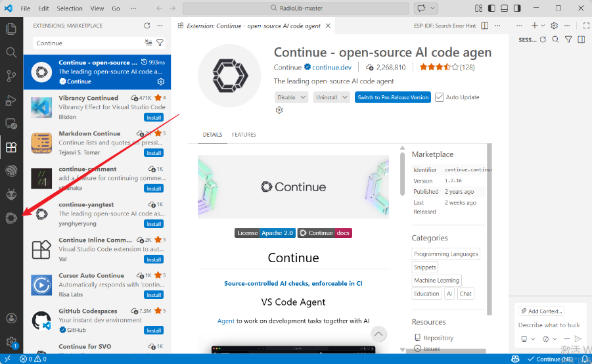
Task: Open Copilot title bar dropdown
Action: [433, 8]
